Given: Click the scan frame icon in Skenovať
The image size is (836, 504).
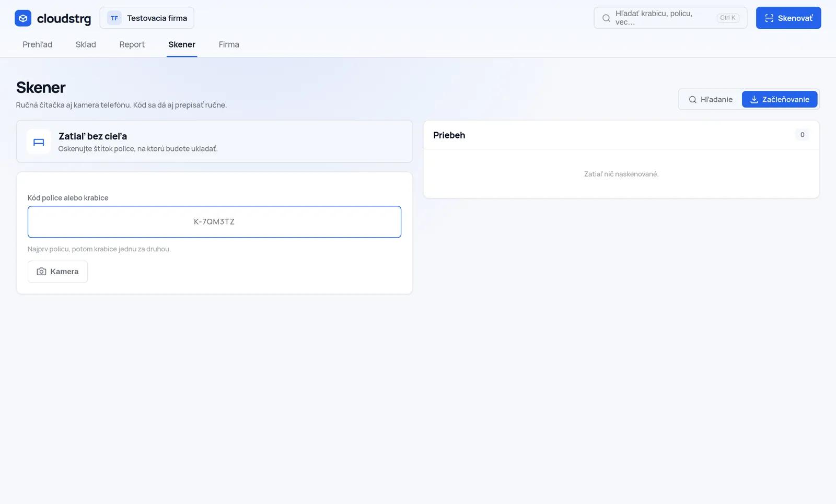Looking at the screenshot, I should point(769,18).
